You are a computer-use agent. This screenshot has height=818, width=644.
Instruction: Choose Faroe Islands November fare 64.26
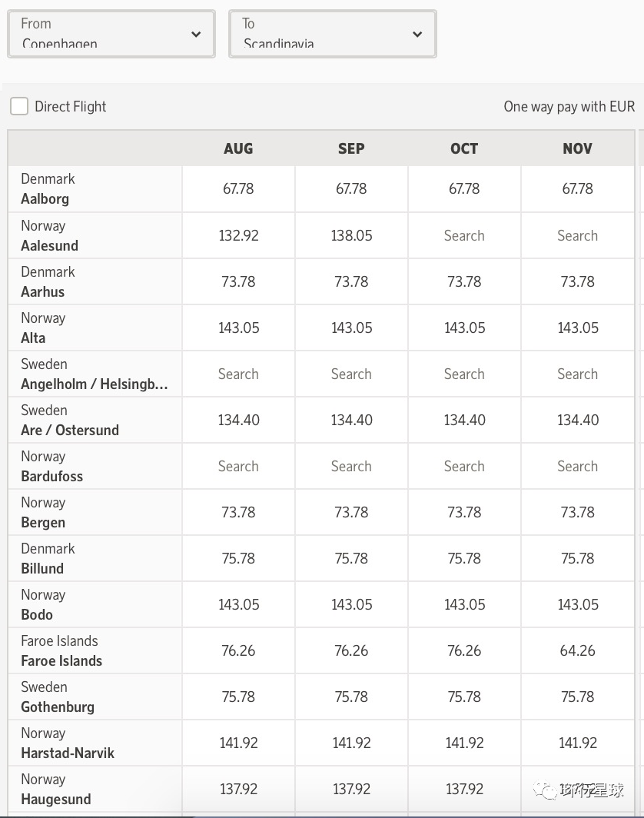577,651
